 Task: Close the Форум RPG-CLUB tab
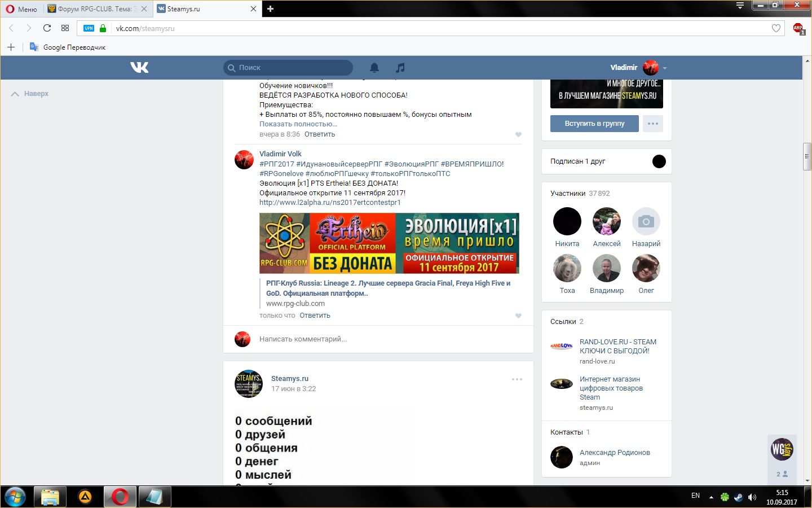point(144,9)
